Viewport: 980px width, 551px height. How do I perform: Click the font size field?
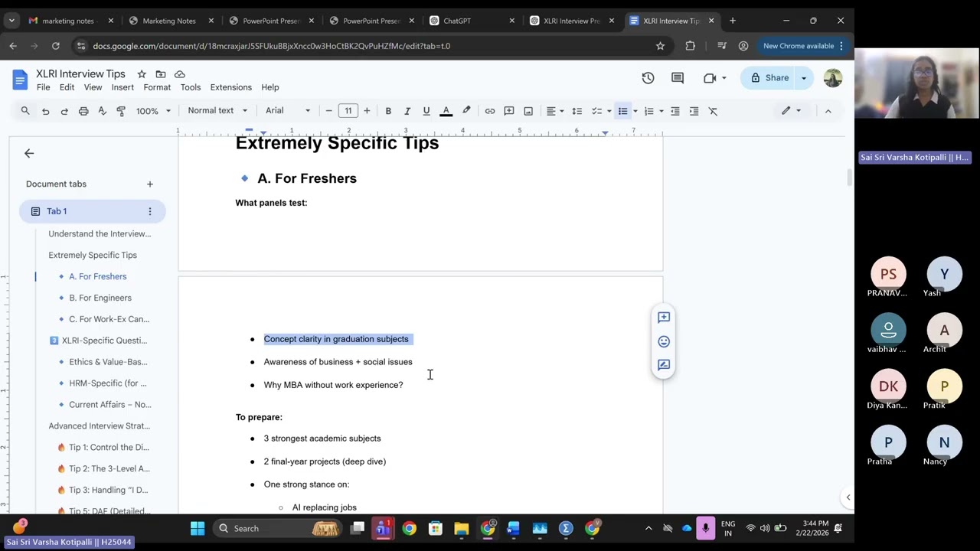(x=348, y=111)
